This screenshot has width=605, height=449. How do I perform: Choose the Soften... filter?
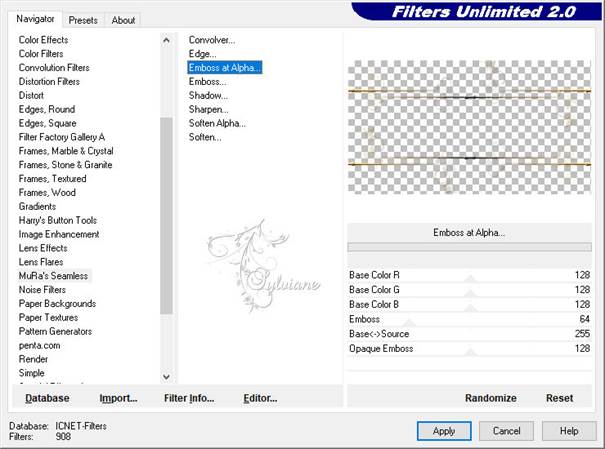205,137
